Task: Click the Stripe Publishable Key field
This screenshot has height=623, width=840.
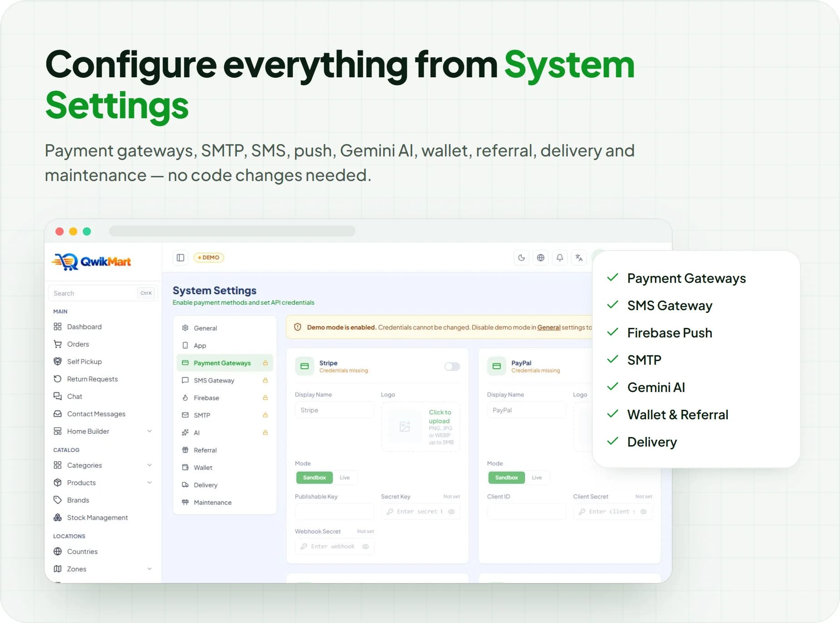Action: click(x=335, y=512)
